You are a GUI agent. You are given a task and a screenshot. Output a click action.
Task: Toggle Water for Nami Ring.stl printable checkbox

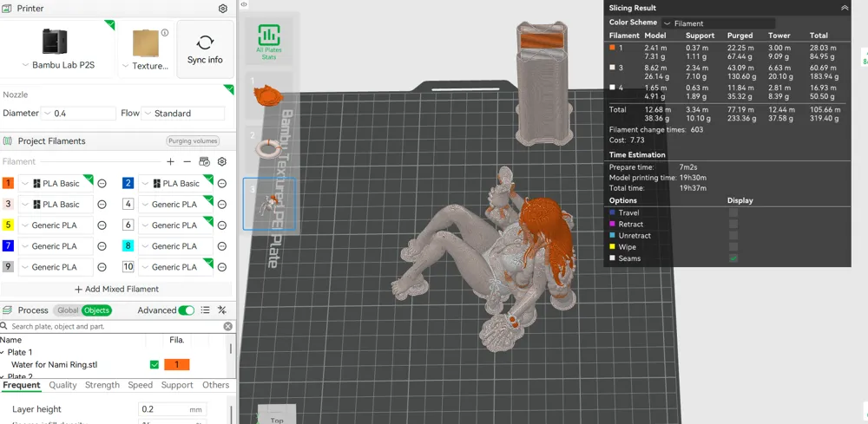tap(155, 365)
